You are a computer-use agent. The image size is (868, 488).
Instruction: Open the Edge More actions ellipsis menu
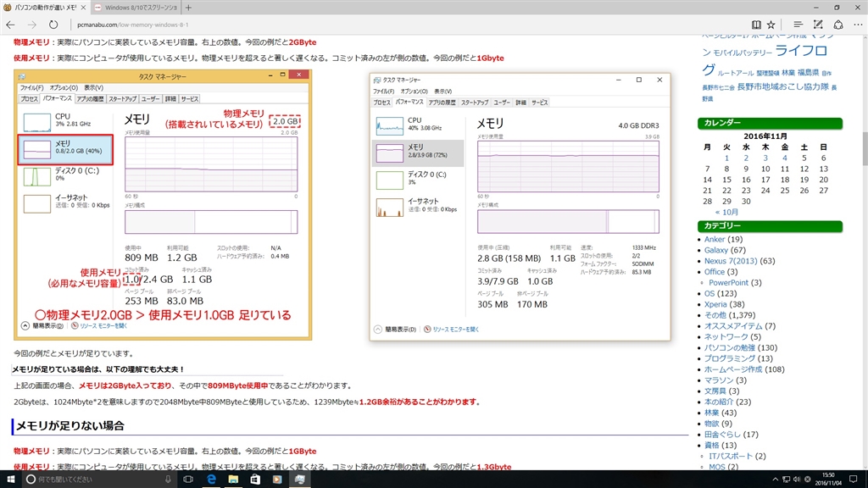click(x=858, y=25)
